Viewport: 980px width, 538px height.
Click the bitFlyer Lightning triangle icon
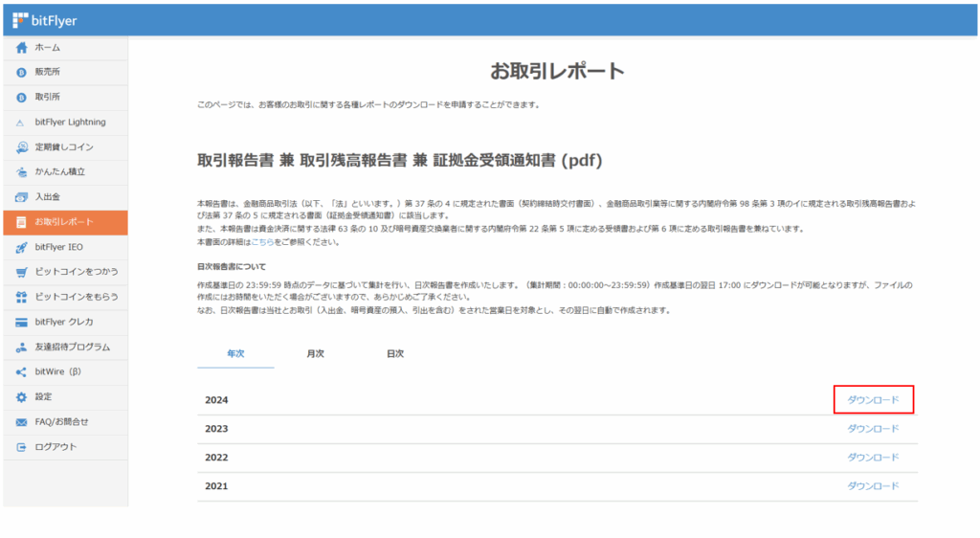pyautogui.click(x=21, y=123)
